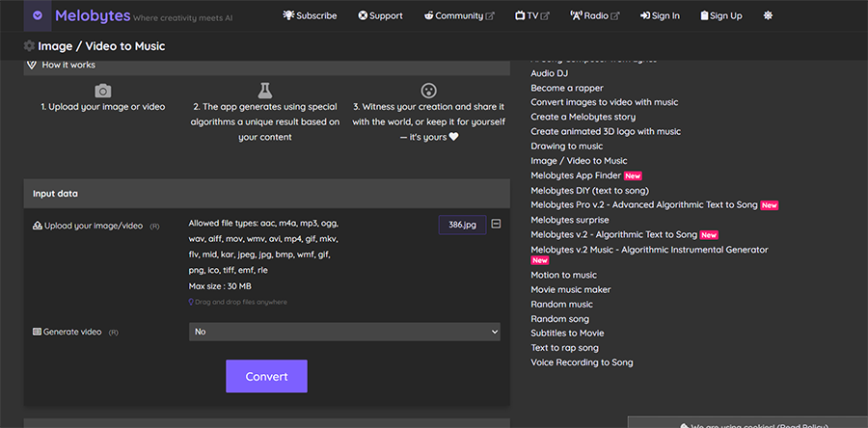Open Melobytes v.2 Music Instrumental Generator link
This screenshot has height=428, width=868.
(649, 250)
